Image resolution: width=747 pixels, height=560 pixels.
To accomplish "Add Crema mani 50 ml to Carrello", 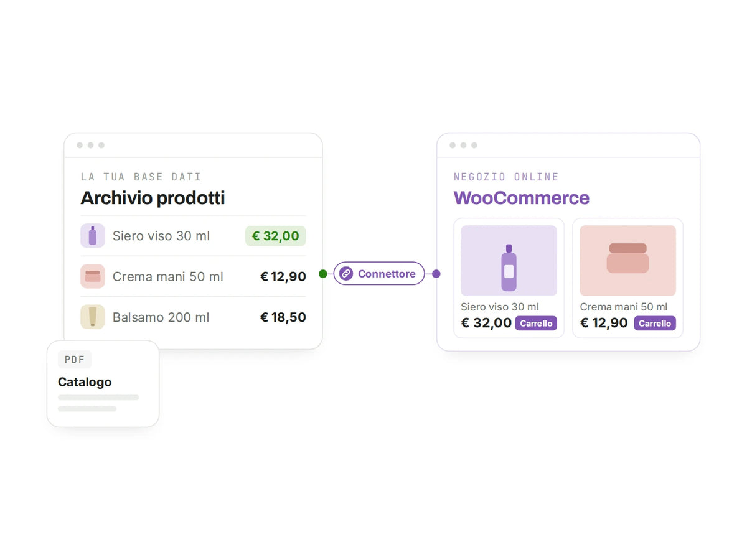I will pos(655,323).
